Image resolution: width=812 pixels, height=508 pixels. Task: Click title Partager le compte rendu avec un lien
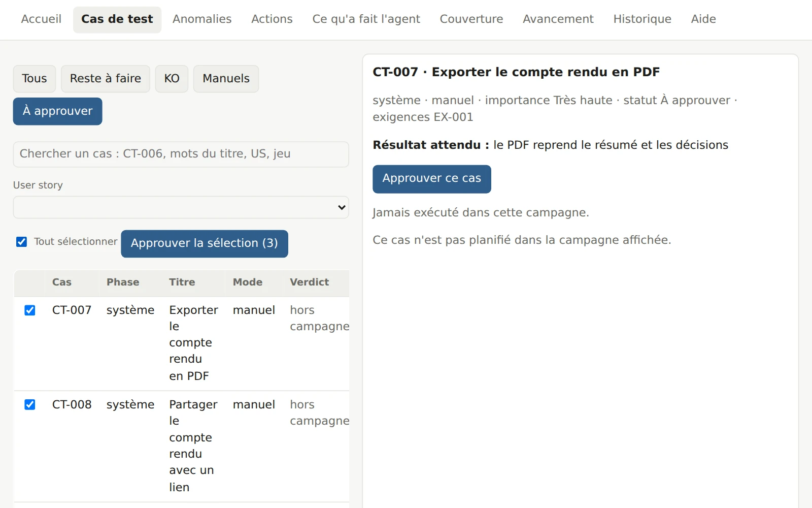tap(193, 446)
